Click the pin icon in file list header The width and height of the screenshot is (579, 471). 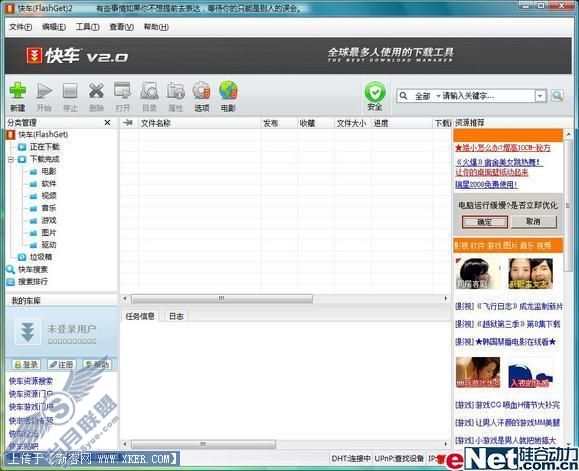point(128,123)
